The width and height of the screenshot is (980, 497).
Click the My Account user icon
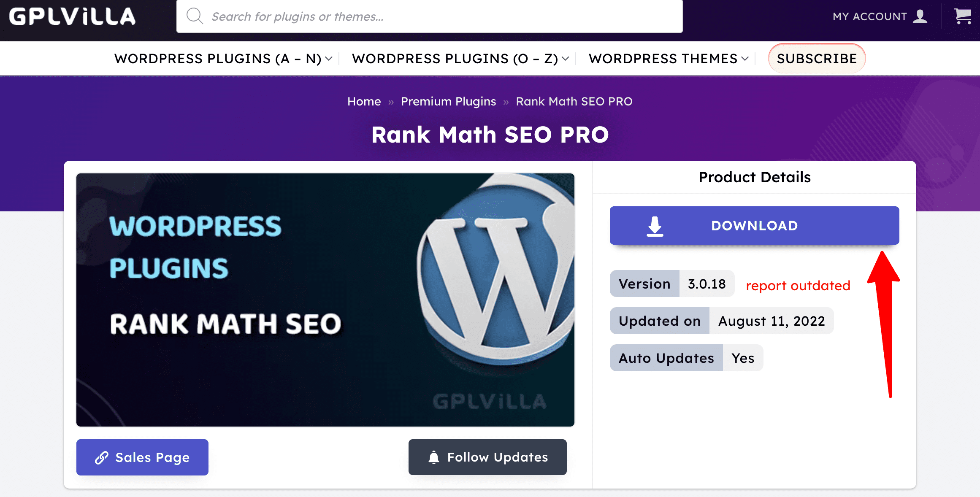coord(920,16)
